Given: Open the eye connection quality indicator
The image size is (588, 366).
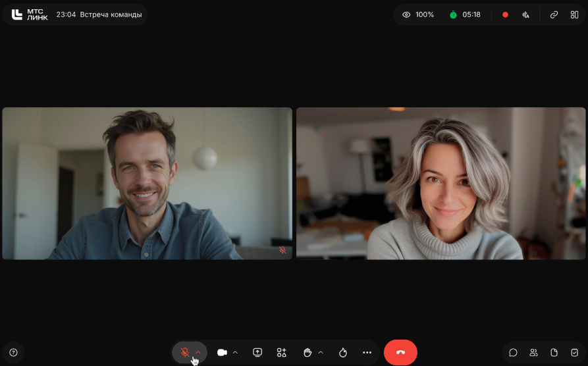Looking at the screenshot, I should [406, 14].
